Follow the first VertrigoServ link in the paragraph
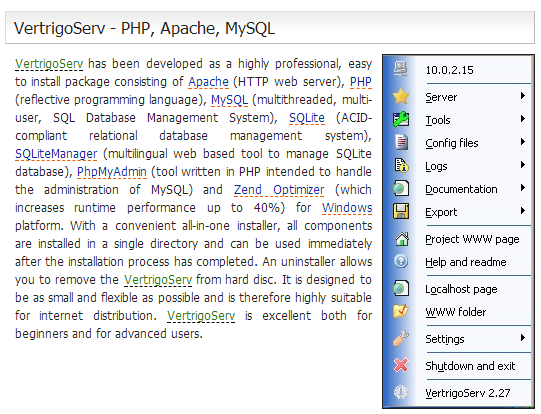The height and width of the screenshot is (414, 541). tap(49, 64)
